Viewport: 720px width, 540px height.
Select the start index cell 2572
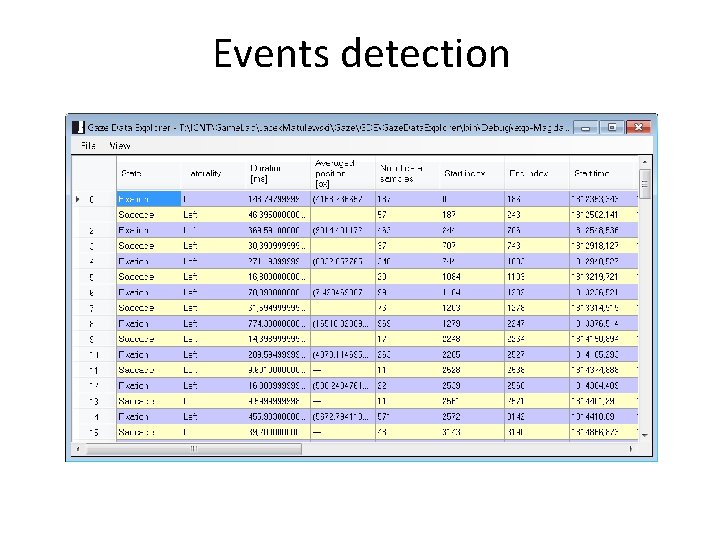472,416
